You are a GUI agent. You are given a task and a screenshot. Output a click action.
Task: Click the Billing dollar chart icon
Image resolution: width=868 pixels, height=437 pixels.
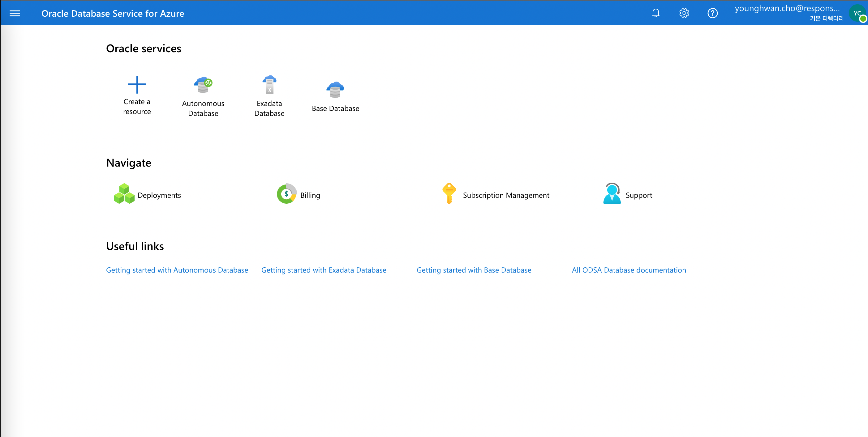(x=287, y=193)
